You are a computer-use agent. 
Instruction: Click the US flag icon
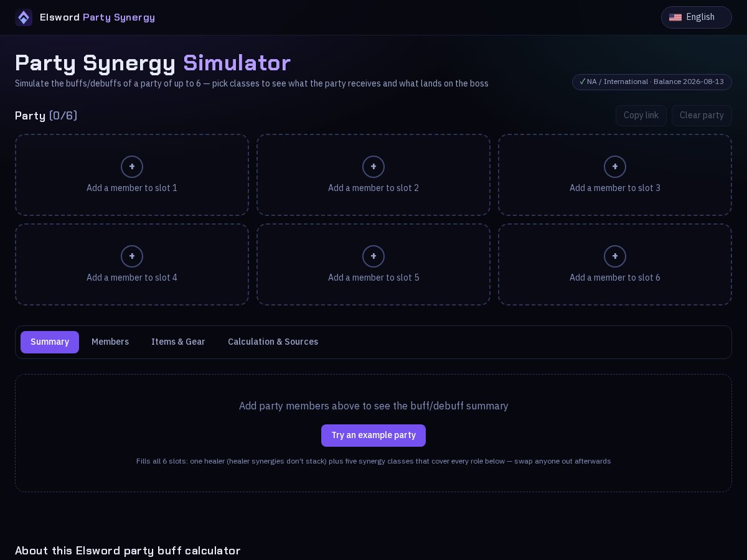(x=675, y=17)
